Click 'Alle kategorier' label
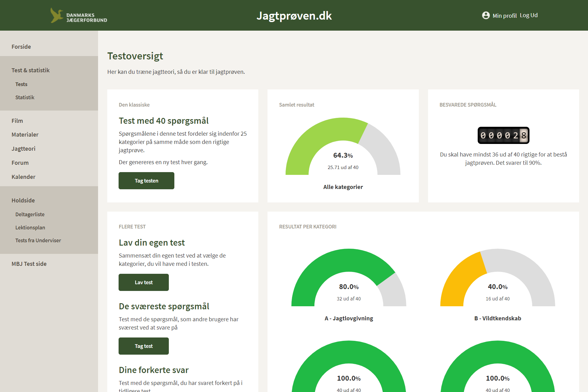 click(x=343, y=187)
